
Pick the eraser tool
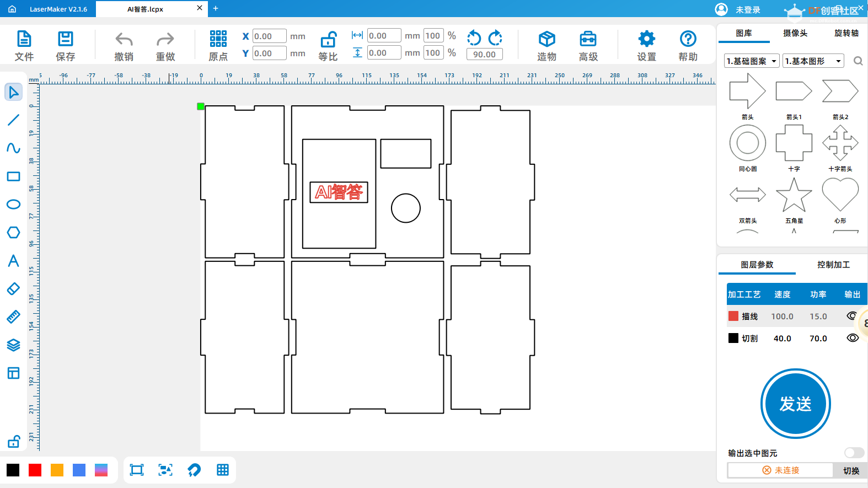(13, 289)
